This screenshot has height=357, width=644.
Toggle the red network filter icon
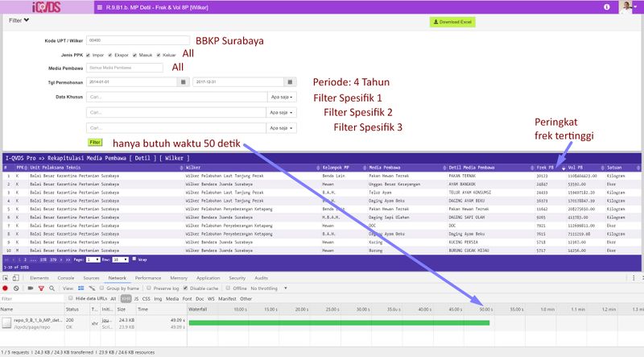tap(41, 289)
